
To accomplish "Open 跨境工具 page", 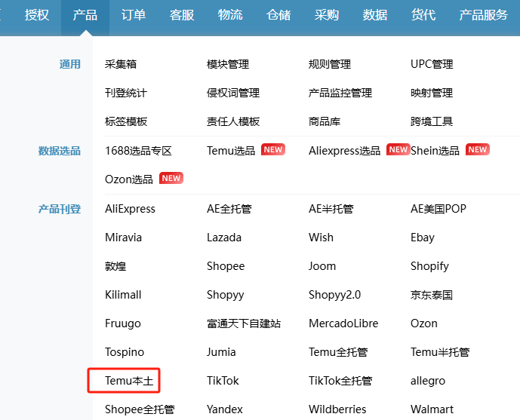I will click(432, 121).
